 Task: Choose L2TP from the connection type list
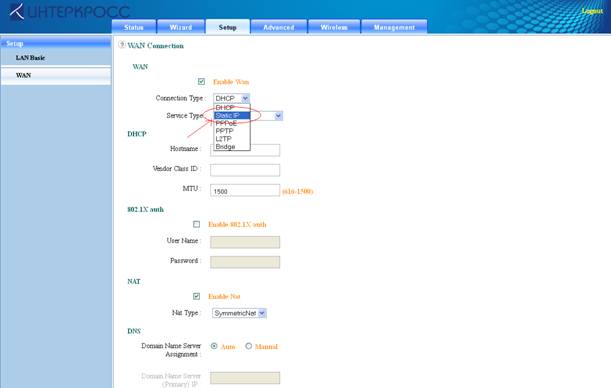pyautogui.click(x=232, y=139)
